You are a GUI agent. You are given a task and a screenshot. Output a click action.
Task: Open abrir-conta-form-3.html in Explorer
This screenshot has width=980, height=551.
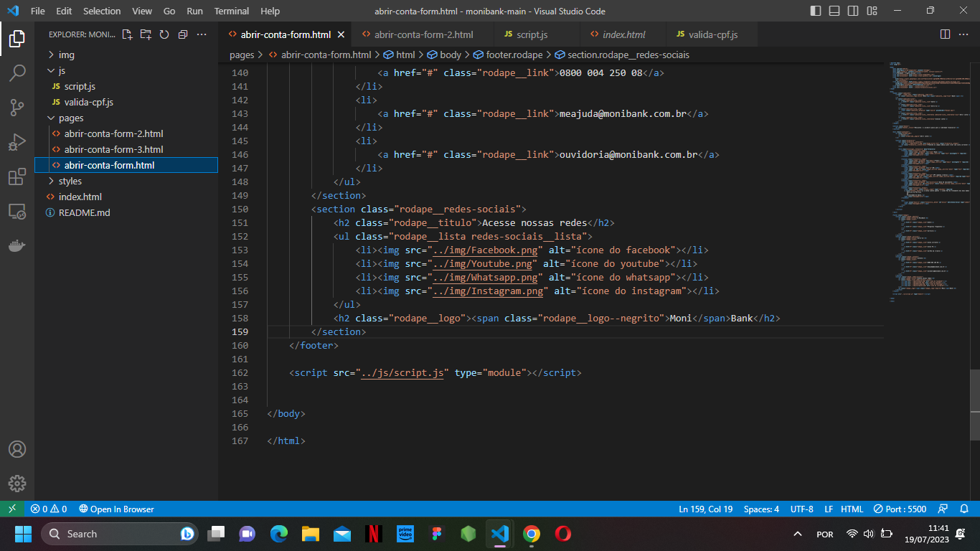click(x=126, y=149)
